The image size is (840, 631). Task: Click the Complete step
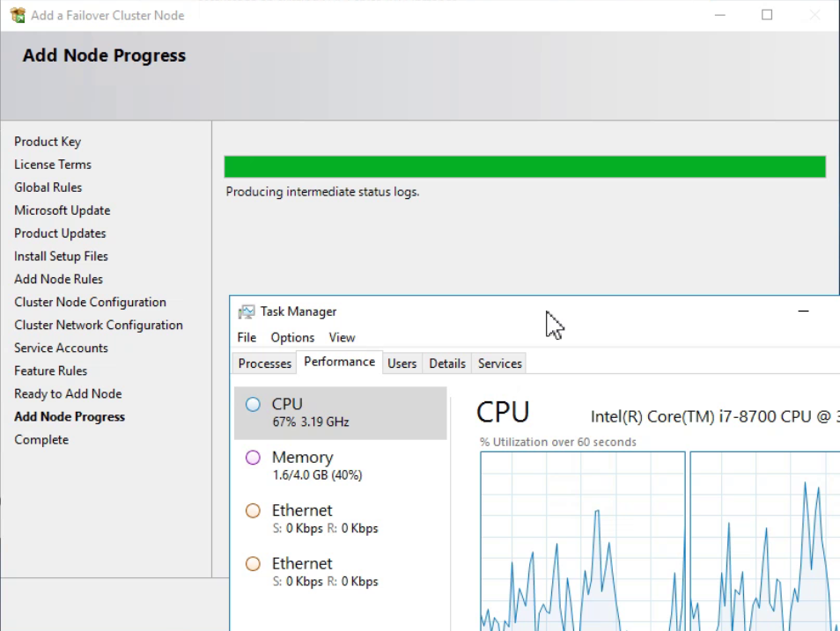pos(41,440)
